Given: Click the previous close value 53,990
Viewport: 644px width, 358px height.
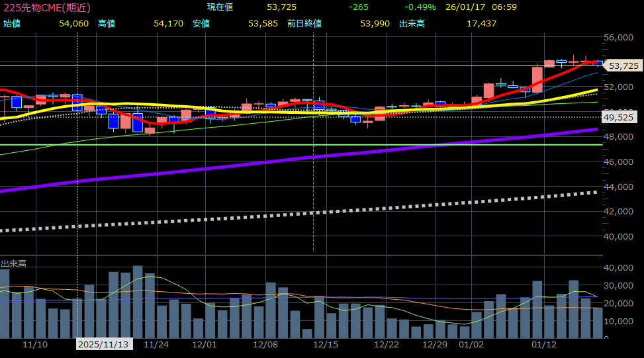Looking at the screenshot, I should click(374, 23).
